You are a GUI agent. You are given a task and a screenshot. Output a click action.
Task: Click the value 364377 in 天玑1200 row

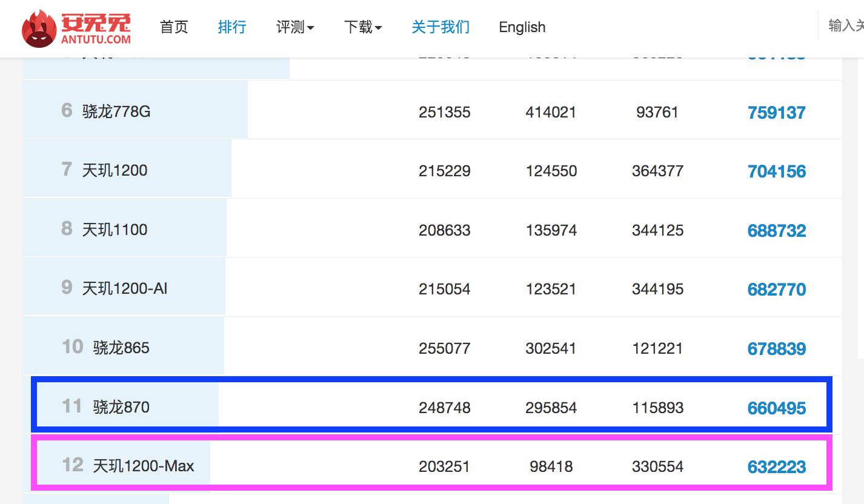(x=658, y=171)
